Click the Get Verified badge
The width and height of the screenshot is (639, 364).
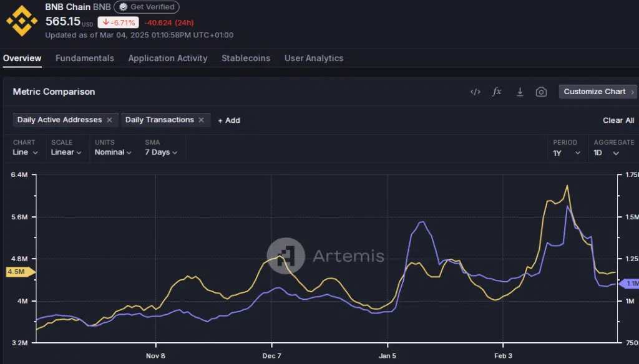tap(147, 7)
